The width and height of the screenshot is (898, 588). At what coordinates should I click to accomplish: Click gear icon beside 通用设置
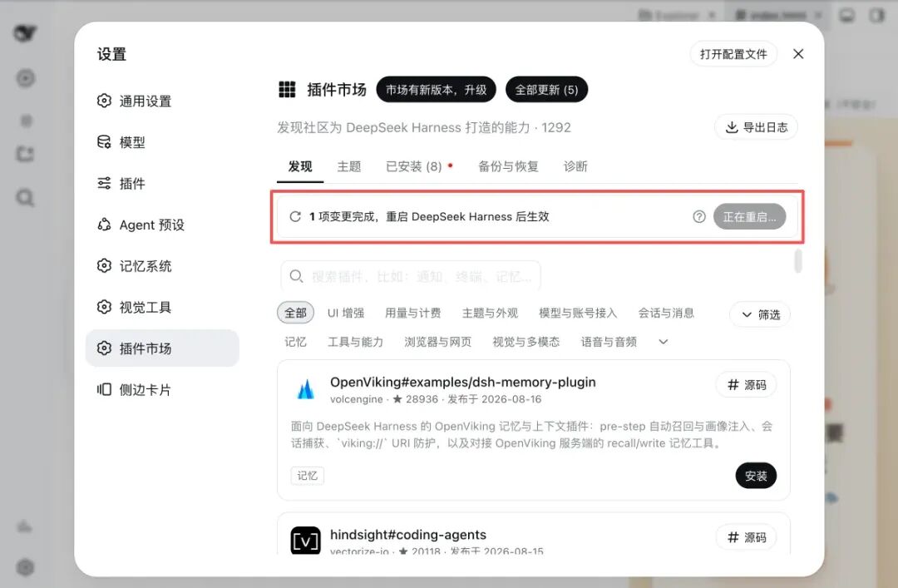click(x=104, y=101)
